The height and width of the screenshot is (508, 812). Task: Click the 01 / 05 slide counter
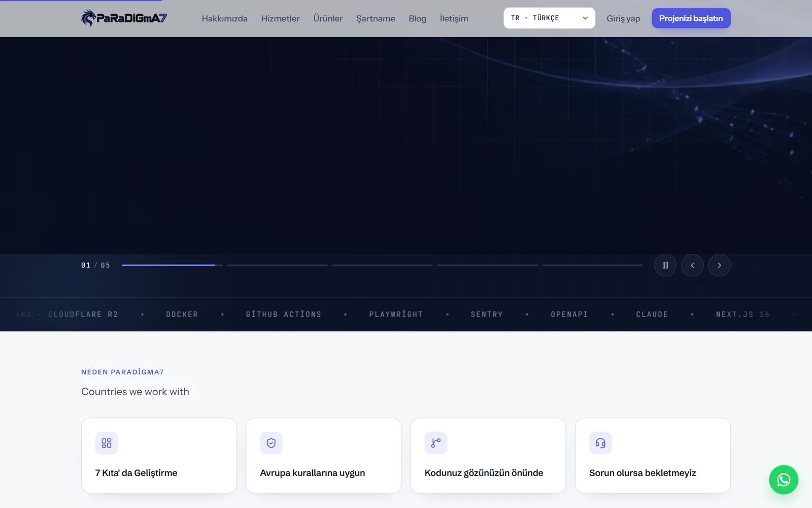pos(95,265)
